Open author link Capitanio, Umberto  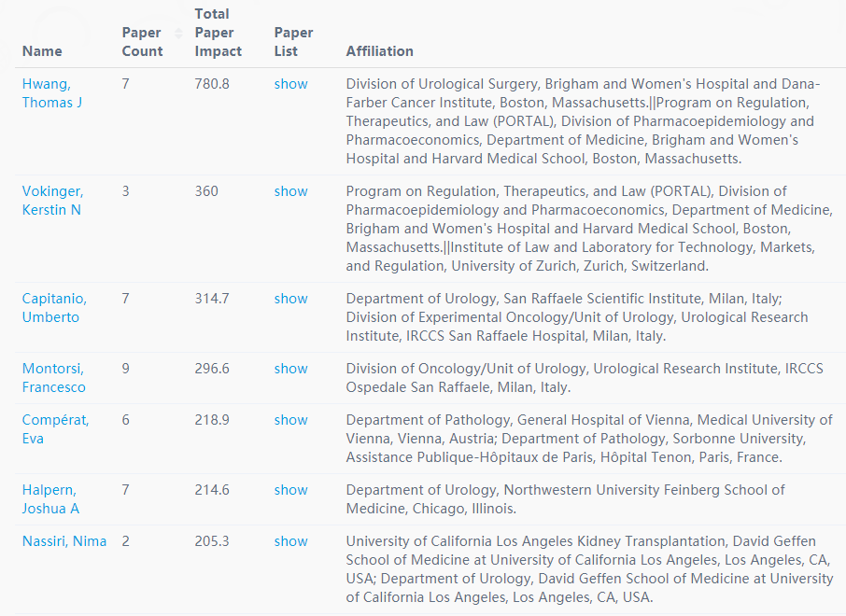coord(54,308)
